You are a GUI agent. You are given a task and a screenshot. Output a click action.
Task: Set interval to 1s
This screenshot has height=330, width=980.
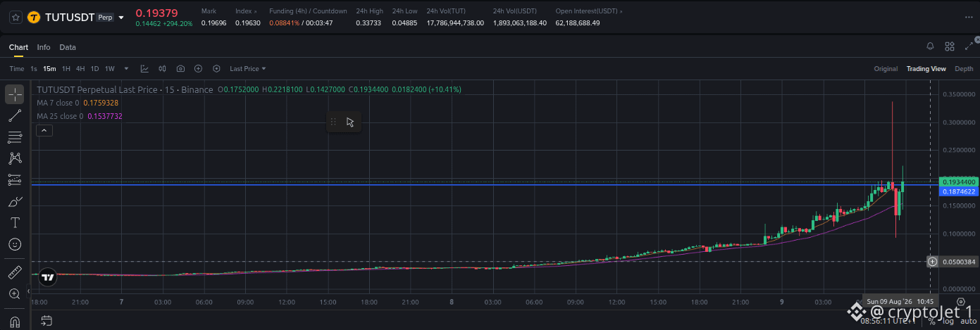tap(34, 69)
